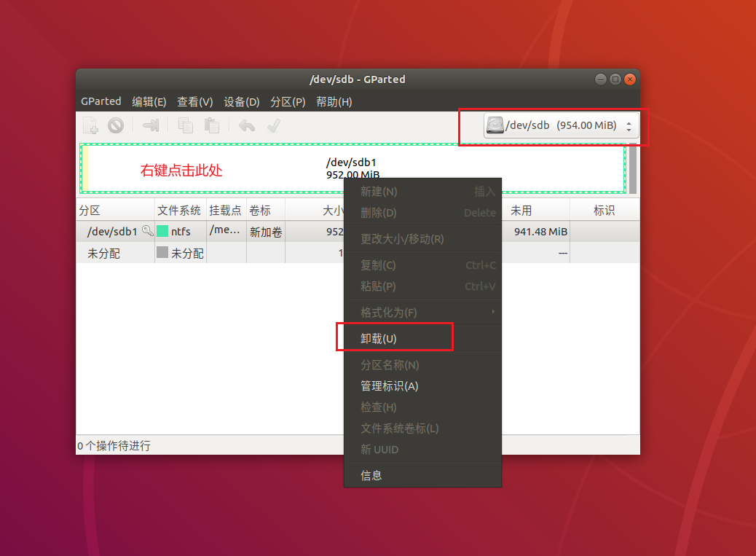Click the key icon beside /dev/sdb1

(x=147, y=231)
